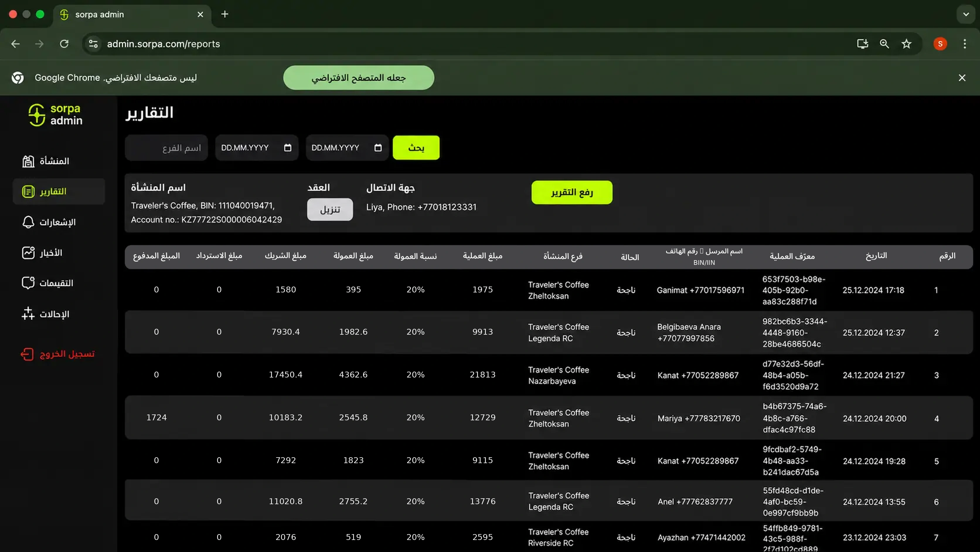This screenshot has width=980, height=552.
Task: Click the المنشأة building icon
Action: 28,161
